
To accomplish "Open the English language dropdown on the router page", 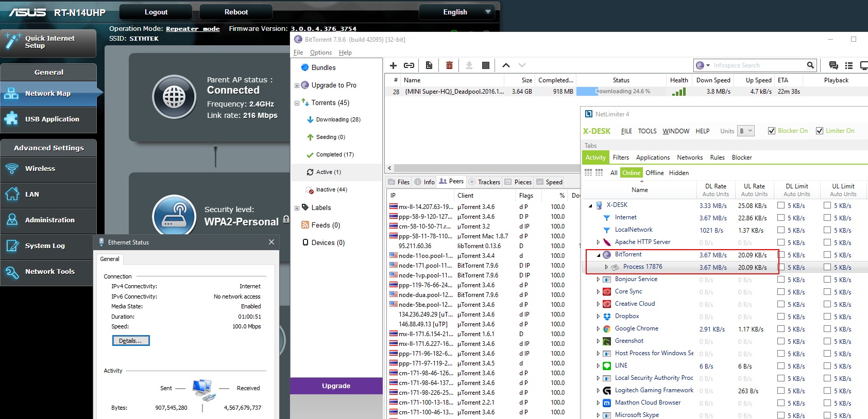I will coord(457,12).
